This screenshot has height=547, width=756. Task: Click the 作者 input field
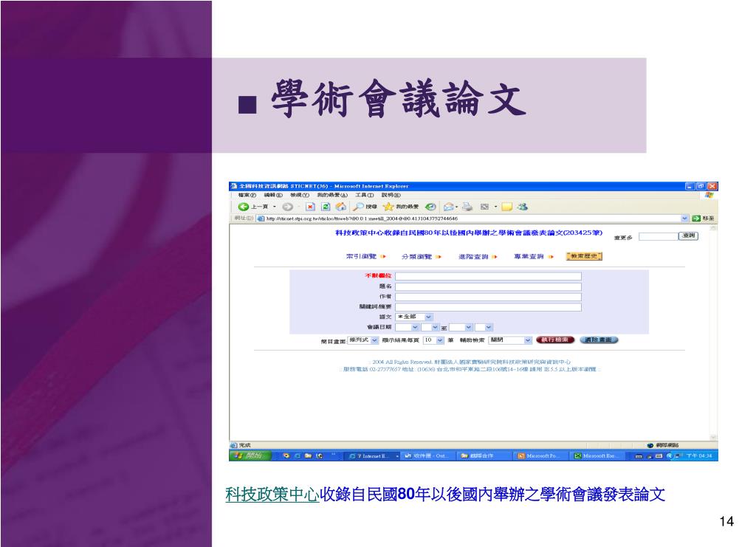click(x=489, y=297)
